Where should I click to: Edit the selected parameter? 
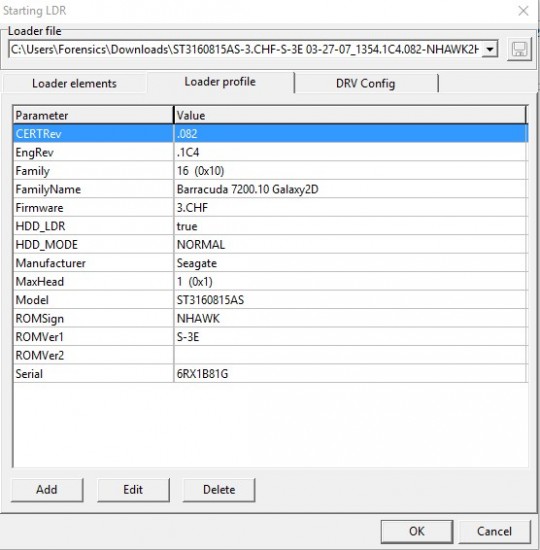[133, 490]
